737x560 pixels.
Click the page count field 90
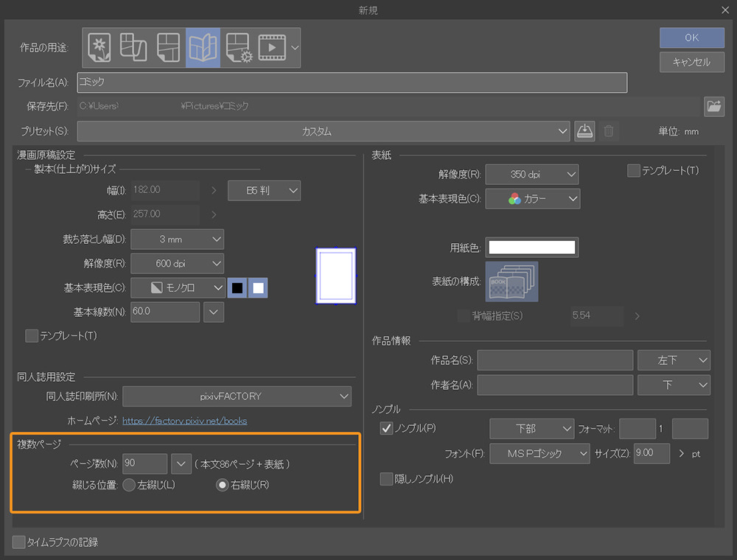click(x=144, y=463)
